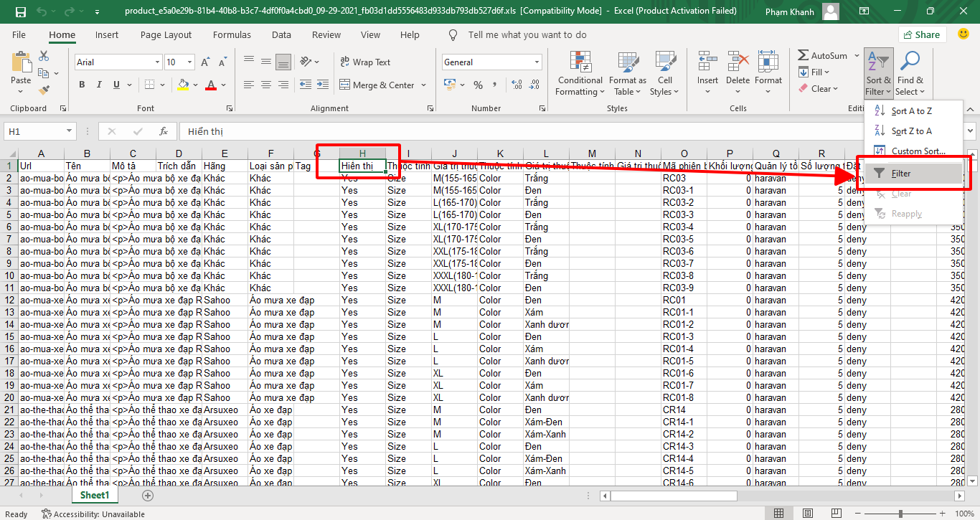Toggle Bold formatting
The width and height of the screenshot is (980, 520).
[x=82, y=85]
